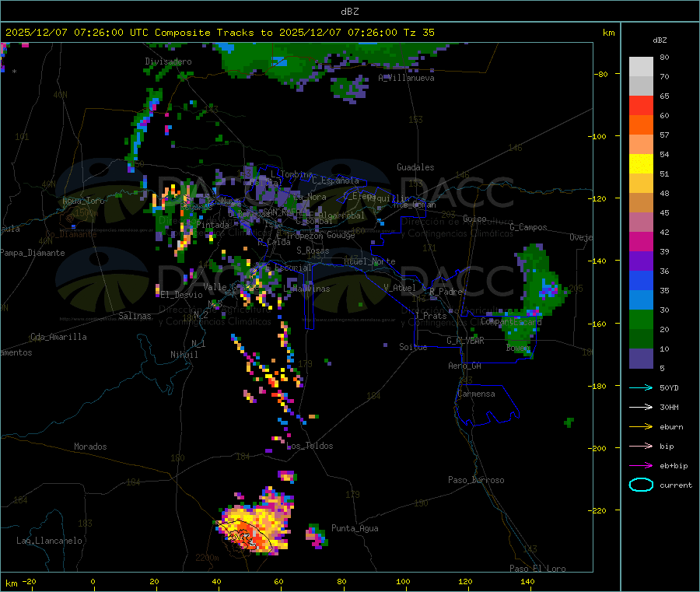700x592 pixels.
Task: Click the 'Guico' map label
Action: coord(474,219)
